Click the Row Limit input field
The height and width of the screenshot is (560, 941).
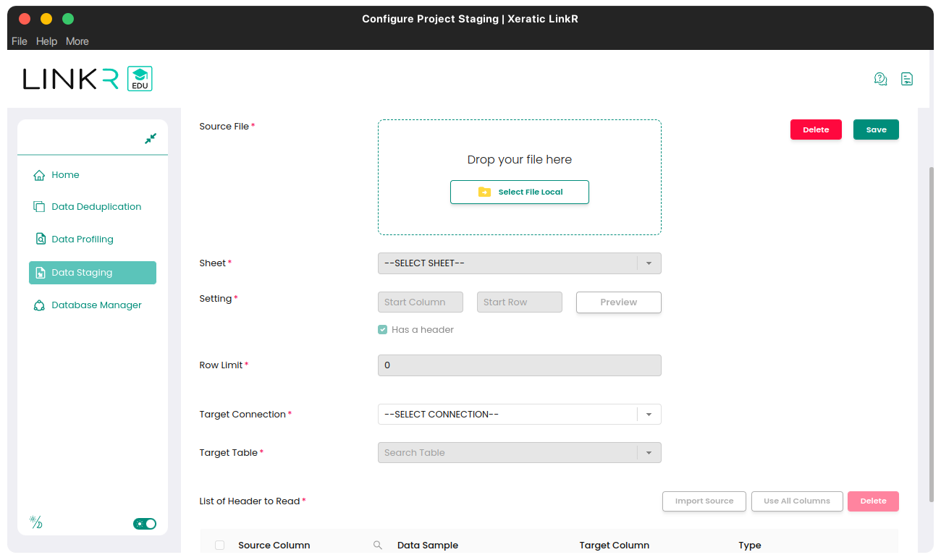pyautogui.click(x=520, y=365)
